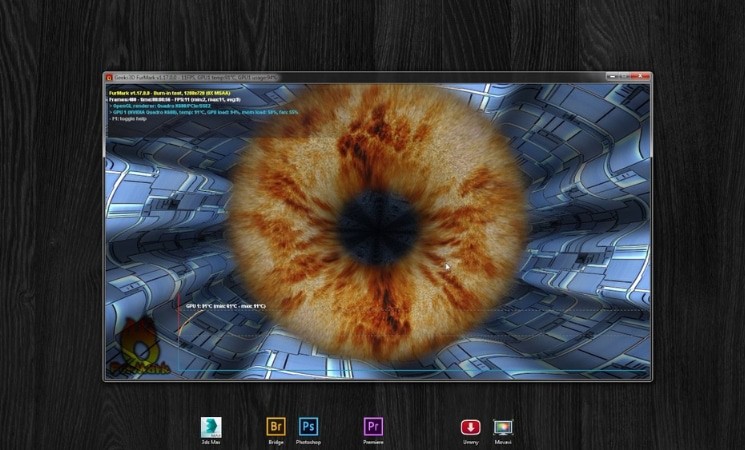Maximize the FurMark window
The height and width of the screenshot is (450, 745).
click(x=626, y=76)
